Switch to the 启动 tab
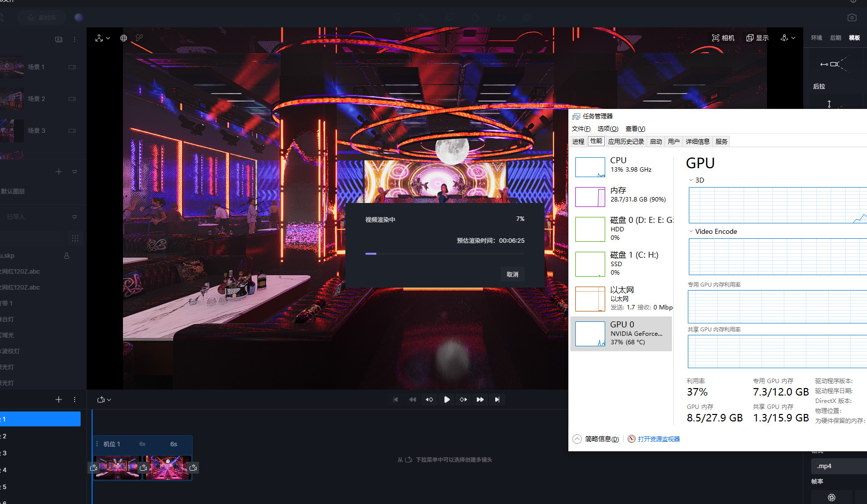867x504 pixels. click(x=656, y=142)
